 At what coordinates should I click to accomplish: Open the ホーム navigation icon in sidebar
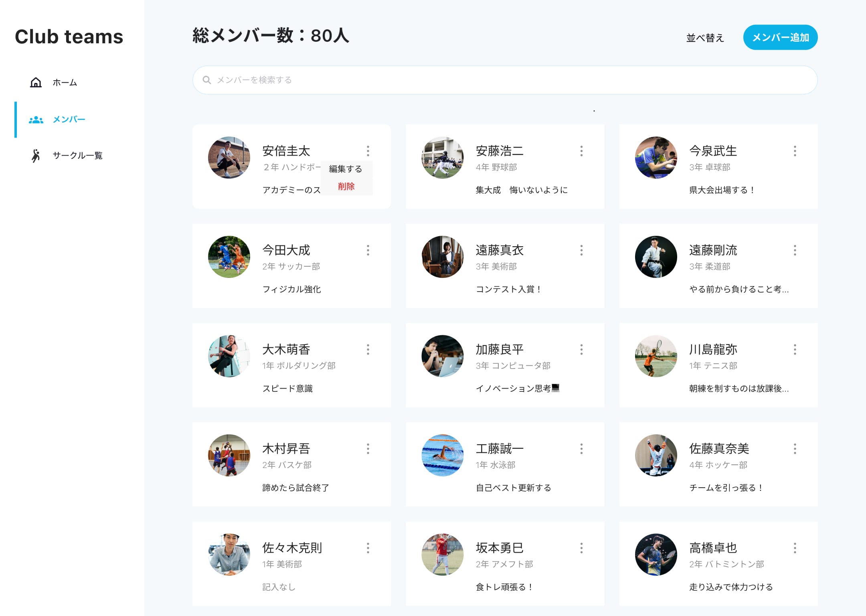[35, 83]
